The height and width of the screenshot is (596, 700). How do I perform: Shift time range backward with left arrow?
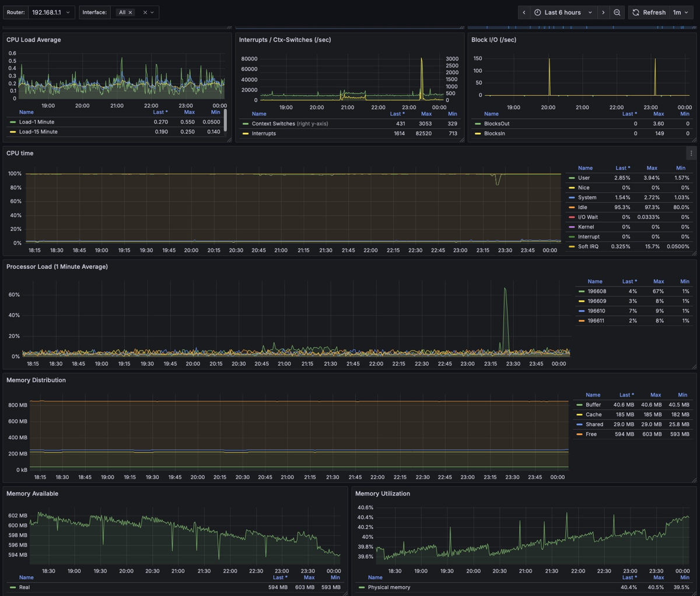[524, 12]
